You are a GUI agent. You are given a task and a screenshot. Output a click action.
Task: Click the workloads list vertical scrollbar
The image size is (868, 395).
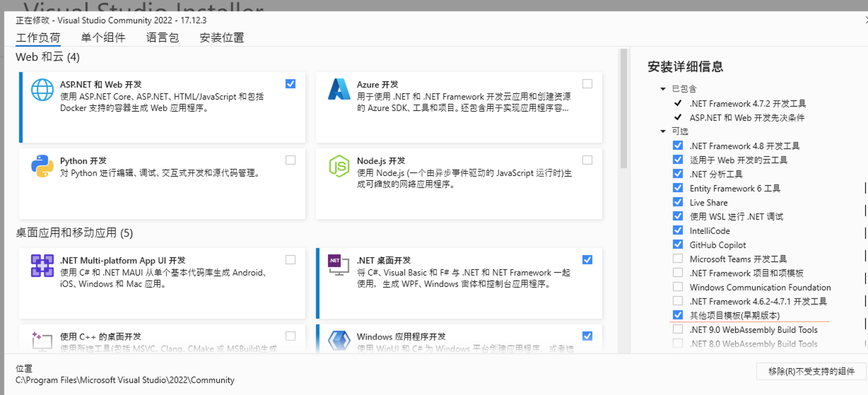pyautogui.click(x=623, y=109)
